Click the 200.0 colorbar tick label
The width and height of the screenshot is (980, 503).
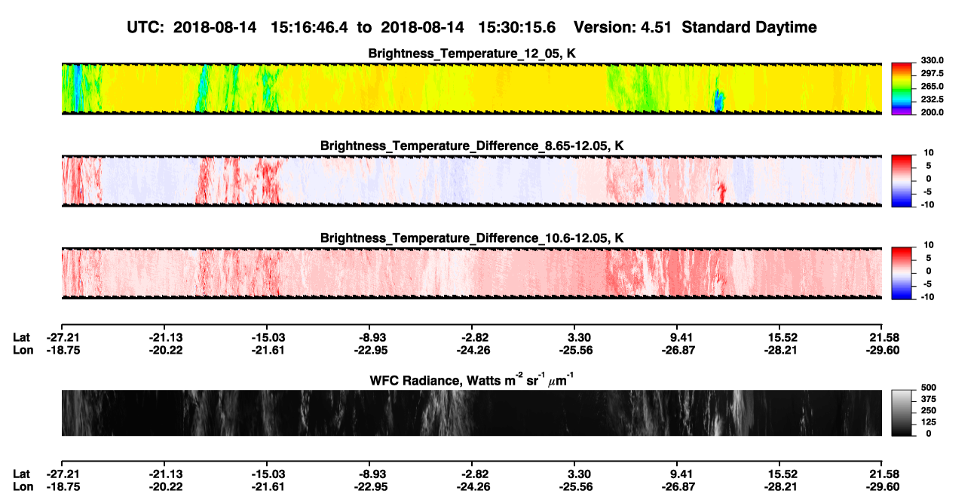(930, 112)
